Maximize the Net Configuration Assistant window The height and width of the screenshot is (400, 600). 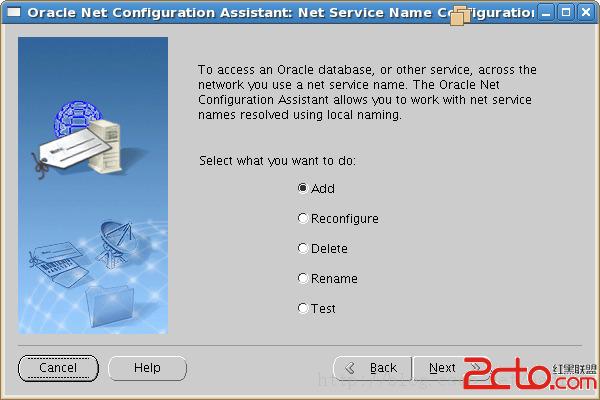(x=566, y=13)
